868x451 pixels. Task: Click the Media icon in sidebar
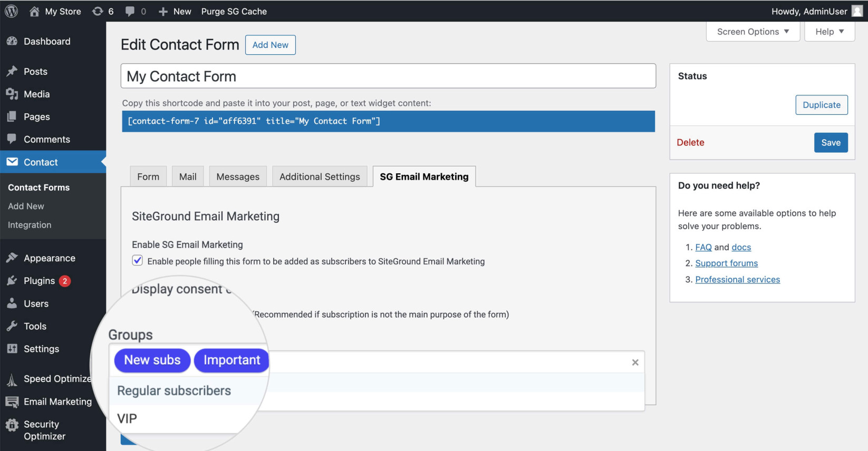(x=12, y=94)
